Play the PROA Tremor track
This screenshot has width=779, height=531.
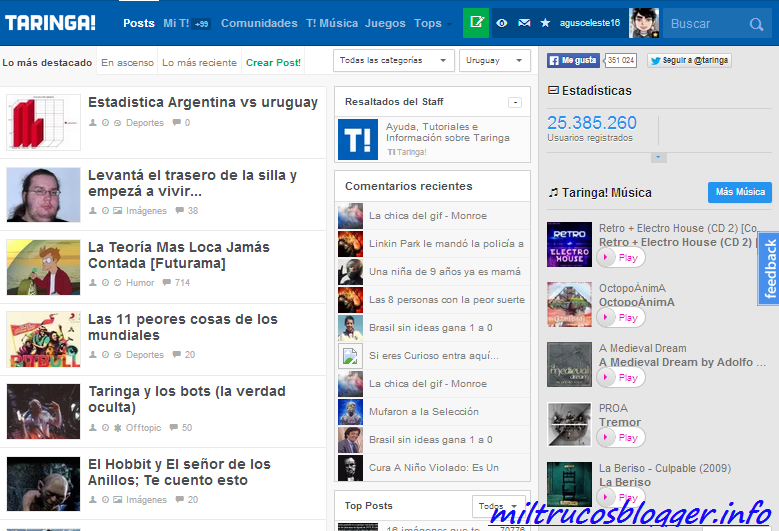(621, 438)
